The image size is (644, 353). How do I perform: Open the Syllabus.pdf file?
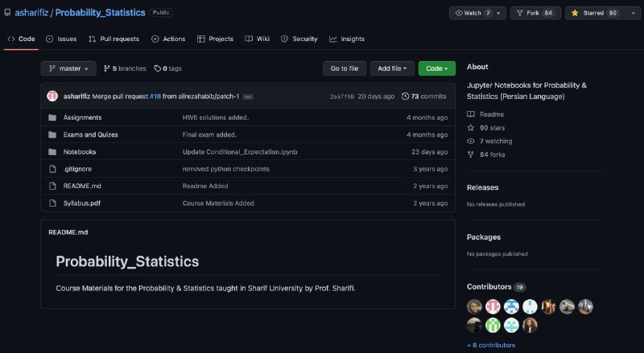82,203
